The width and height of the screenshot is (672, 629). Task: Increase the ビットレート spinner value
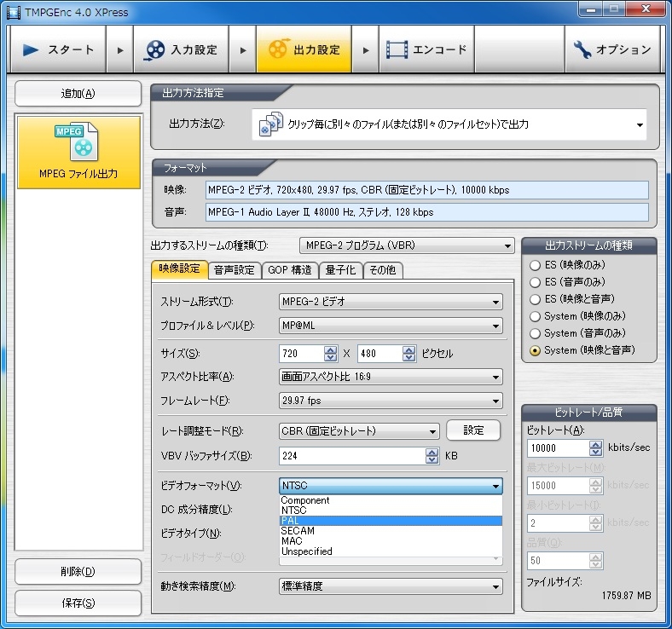[595, 443]
